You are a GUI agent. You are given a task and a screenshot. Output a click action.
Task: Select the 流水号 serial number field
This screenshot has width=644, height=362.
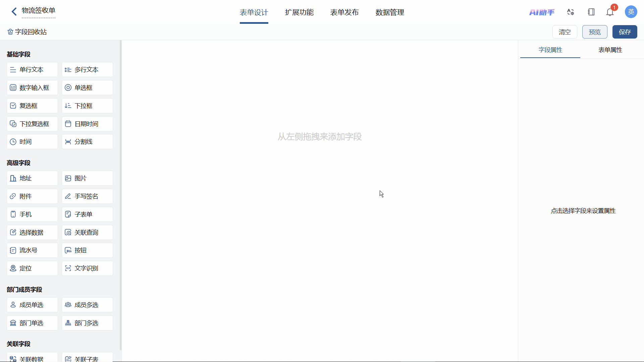point(32,250)
